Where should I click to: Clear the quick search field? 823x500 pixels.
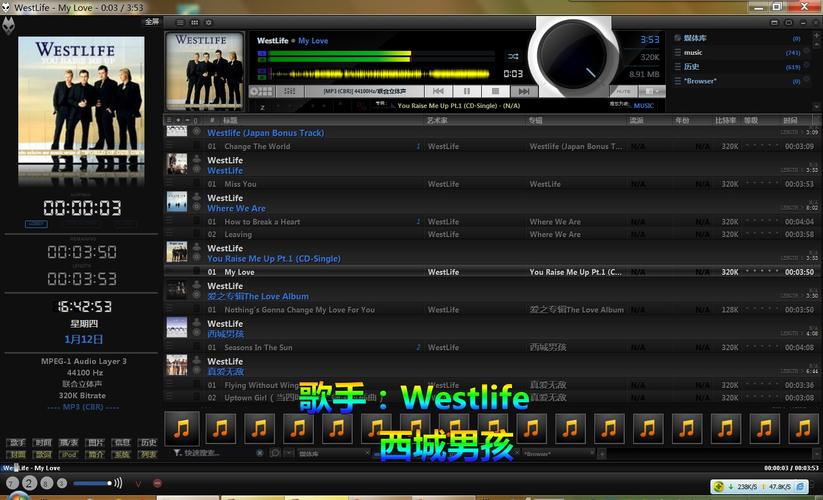(260, 453)
